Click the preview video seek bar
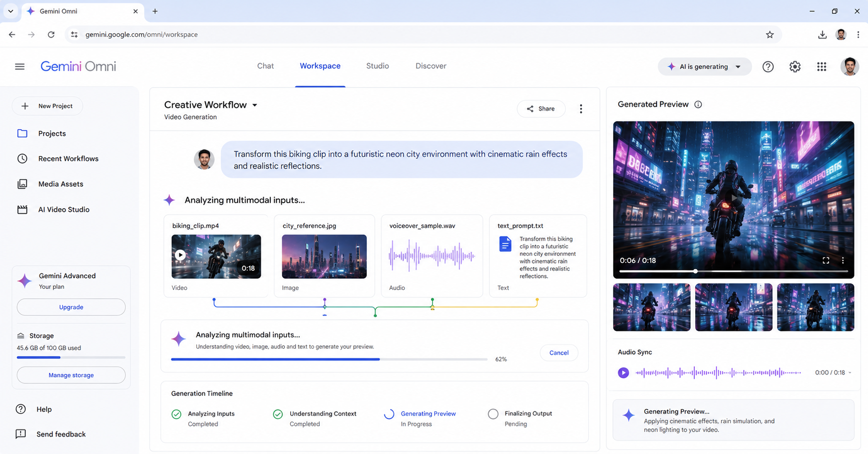Viewport: 868px width, 454px height. (733, 271)
